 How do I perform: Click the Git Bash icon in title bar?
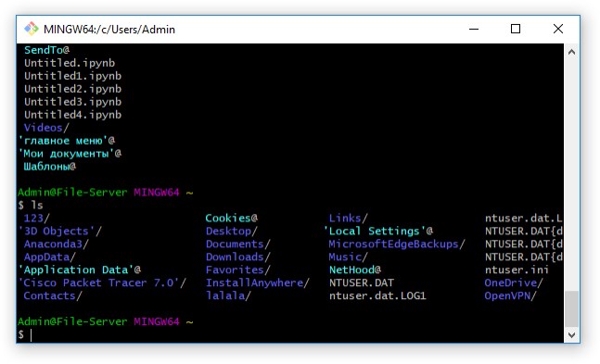[31, 29]
